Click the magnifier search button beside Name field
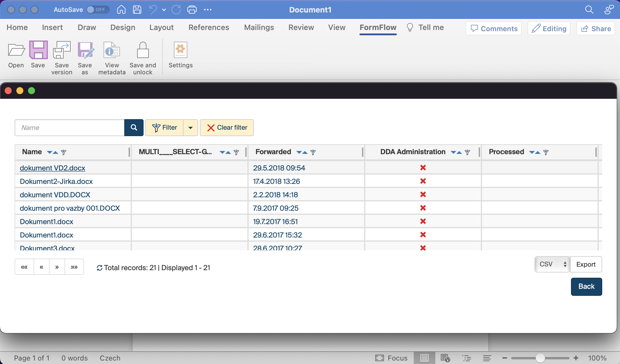Viewport: 620px width, 364px height. (x=134, y=127)
